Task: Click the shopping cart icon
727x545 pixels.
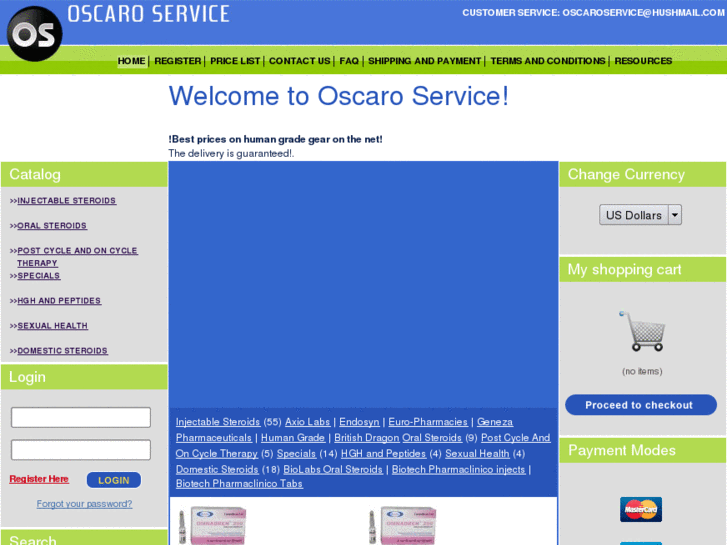Action: (642, 331)
